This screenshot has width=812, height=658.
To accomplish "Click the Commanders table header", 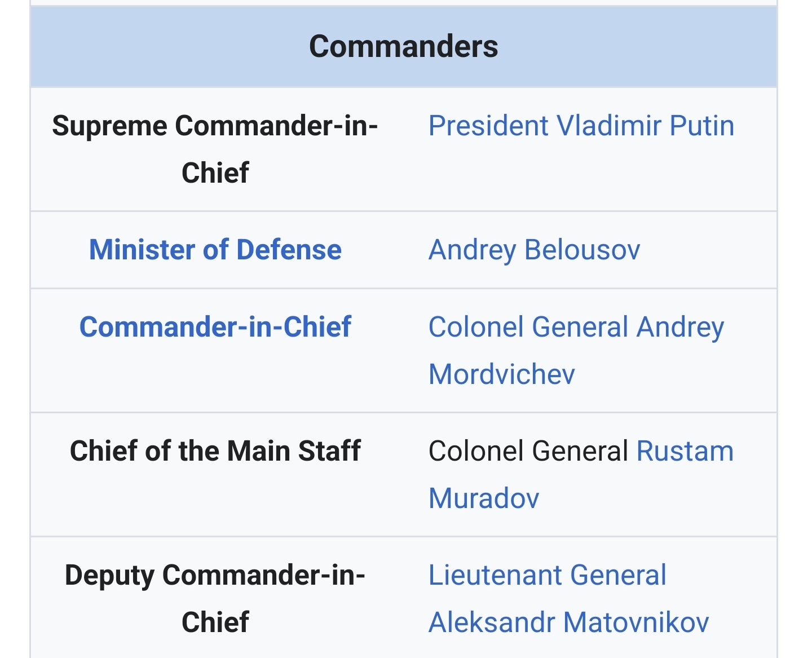I will click(403, 46).
